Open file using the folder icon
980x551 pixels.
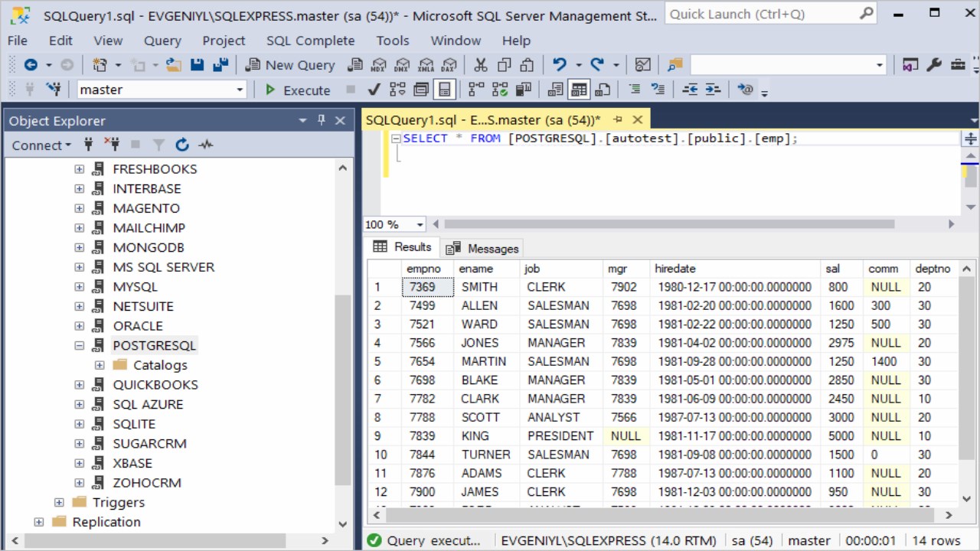(x=173, y=65)
